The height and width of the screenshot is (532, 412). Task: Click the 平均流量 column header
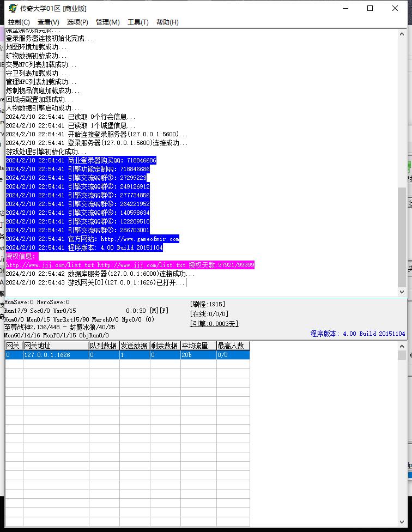[x=198, y=346]
